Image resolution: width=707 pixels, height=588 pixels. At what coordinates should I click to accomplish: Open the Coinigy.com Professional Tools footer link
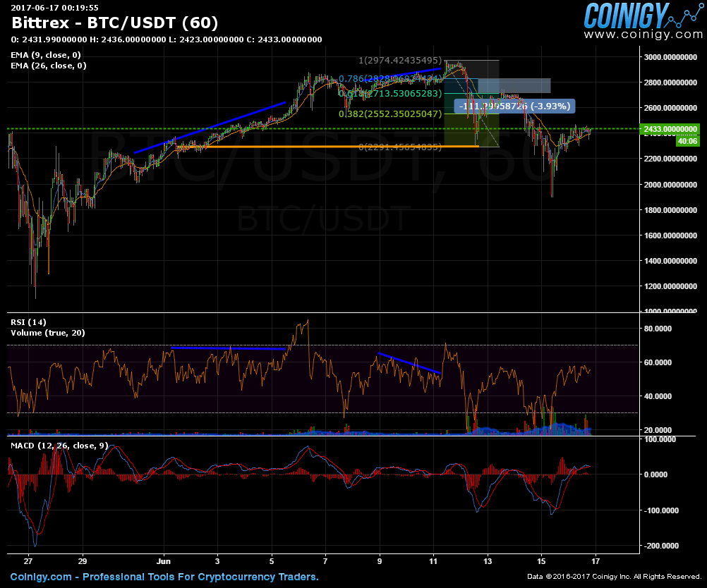pos(164,577)
